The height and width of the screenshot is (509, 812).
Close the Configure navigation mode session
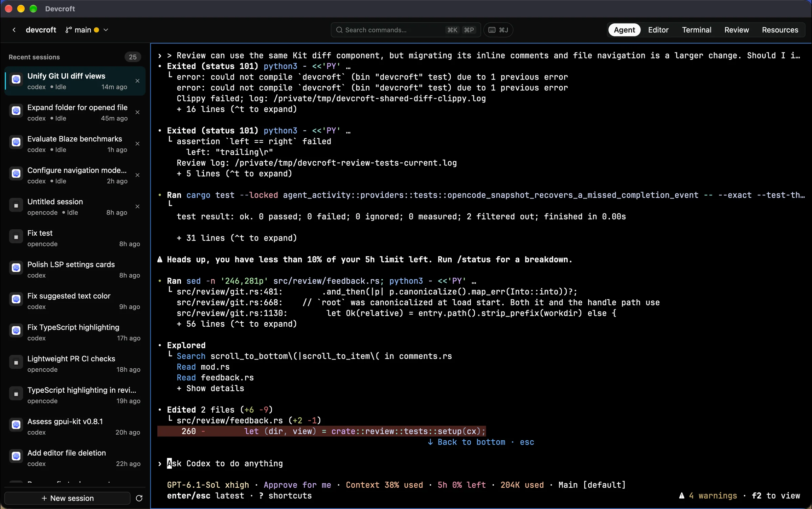click(x=137, y=175)
